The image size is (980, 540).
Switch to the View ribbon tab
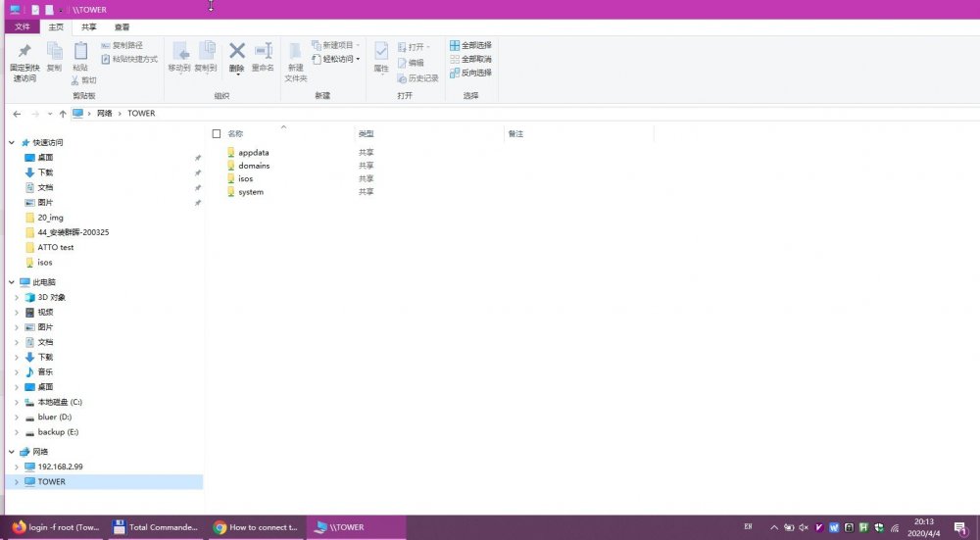pyautogui.click(x=122, y=26)
